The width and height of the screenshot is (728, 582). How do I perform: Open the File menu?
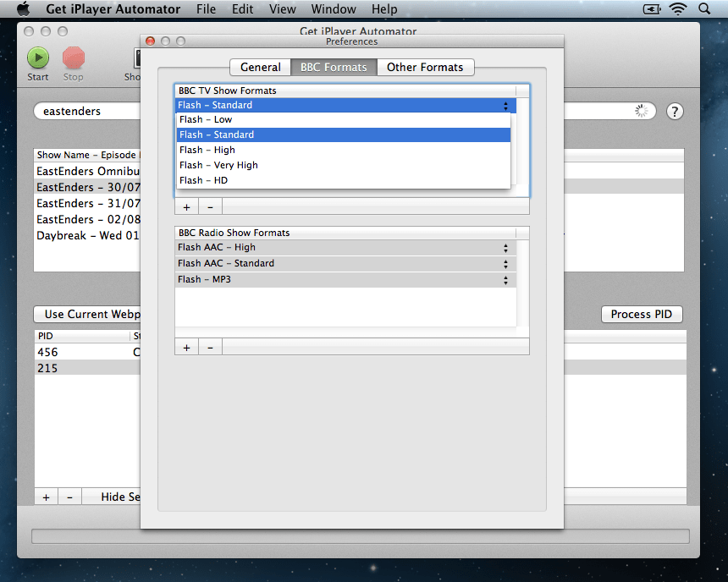tap(207, 8)
